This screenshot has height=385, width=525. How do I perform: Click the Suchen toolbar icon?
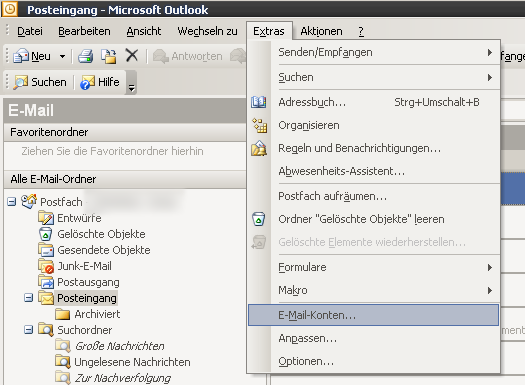[x=21, y=82]
